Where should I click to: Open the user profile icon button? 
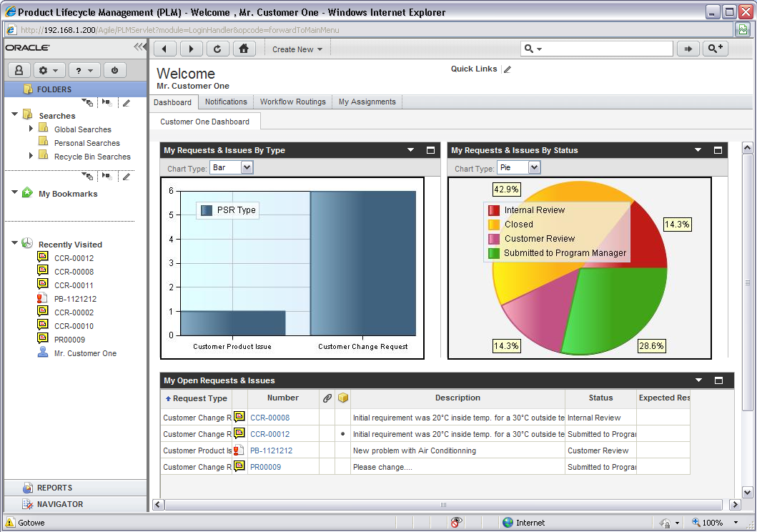pos(19,71)
